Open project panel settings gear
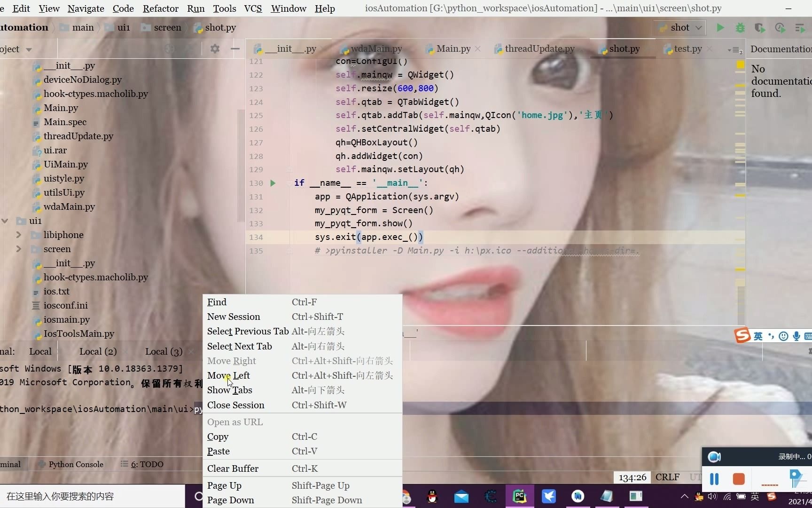This screenshot has height=508, width=812. (215, 49)
